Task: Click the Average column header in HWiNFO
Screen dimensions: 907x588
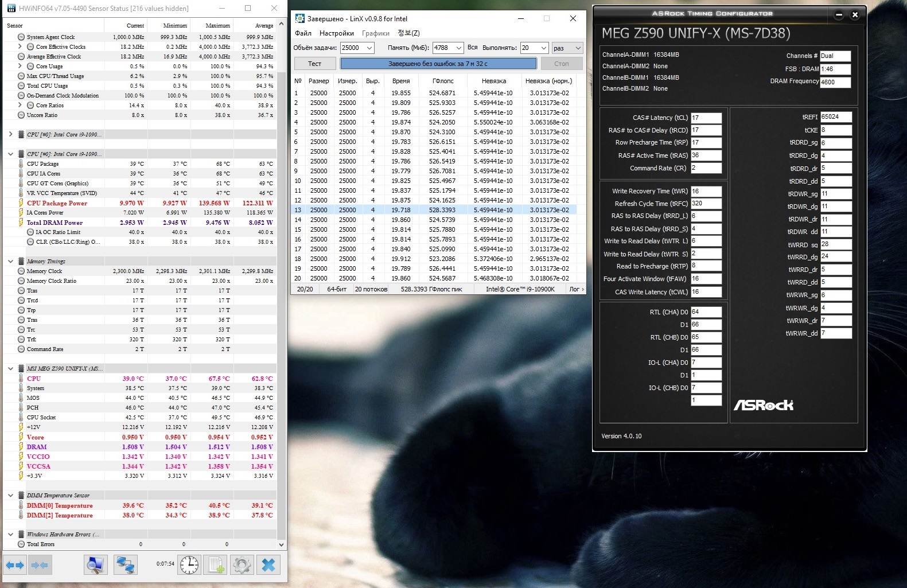Action: 255,25
